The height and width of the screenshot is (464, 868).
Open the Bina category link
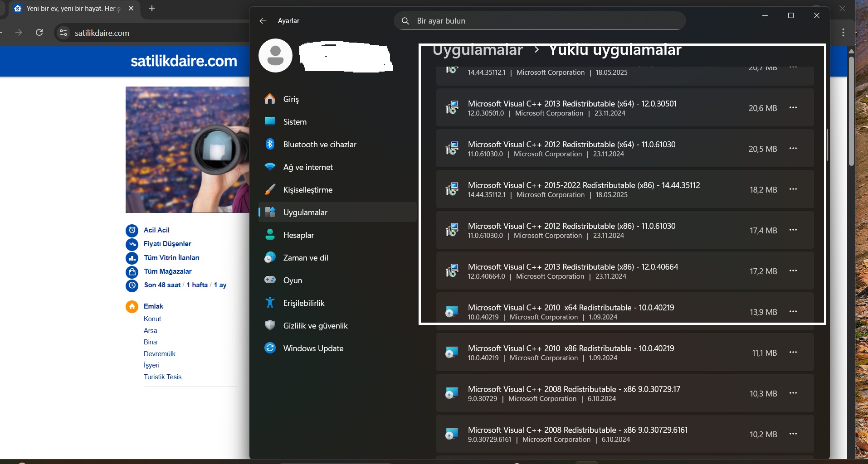pyautogui.click(x=150, y=342)
